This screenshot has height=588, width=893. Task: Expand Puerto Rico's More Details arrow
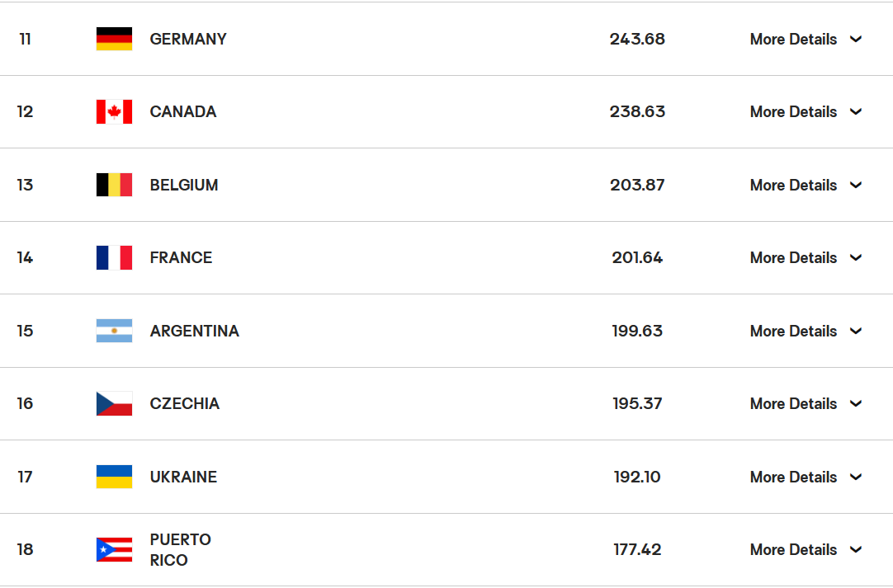click(x=855, y=549)
